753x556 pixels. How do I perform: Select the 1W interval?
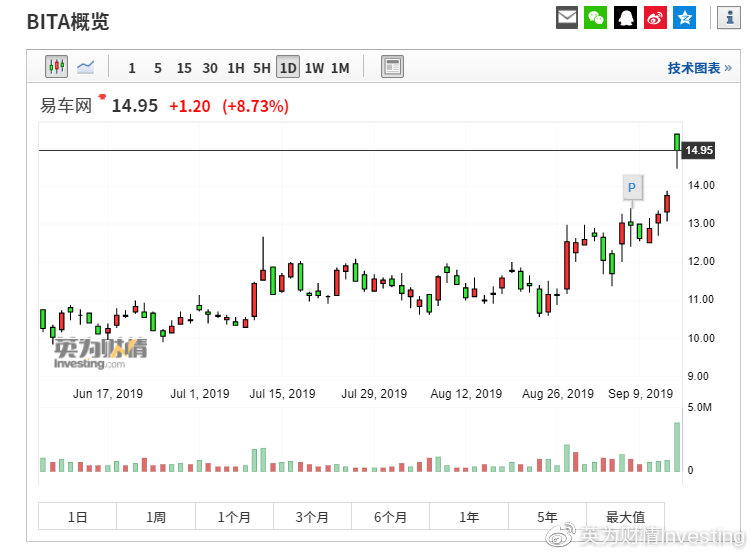coord(314,68)
